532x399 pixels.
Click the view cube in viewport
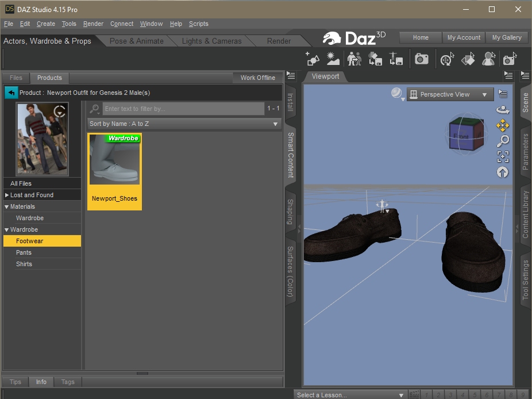click(x=466, y=134)
